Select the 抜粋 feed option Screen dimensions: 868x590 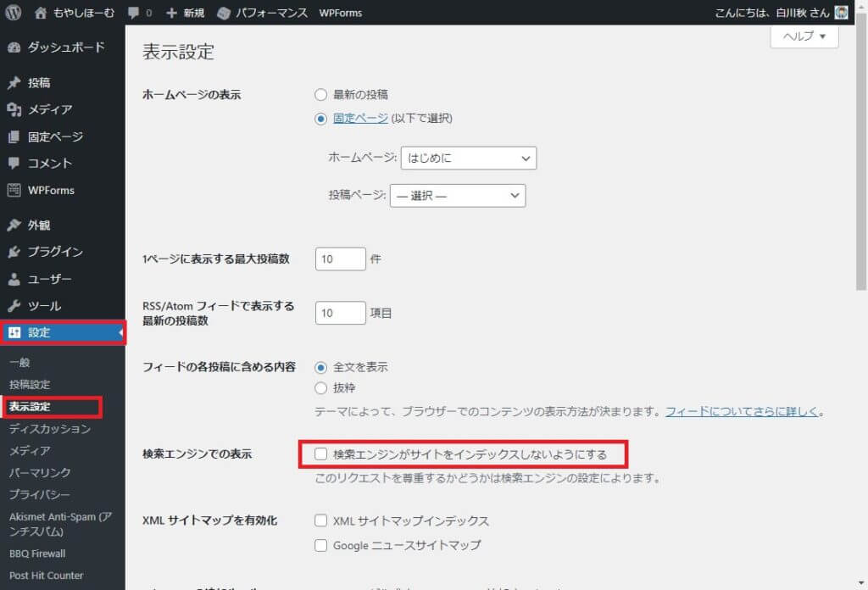(x=320, y=388)
